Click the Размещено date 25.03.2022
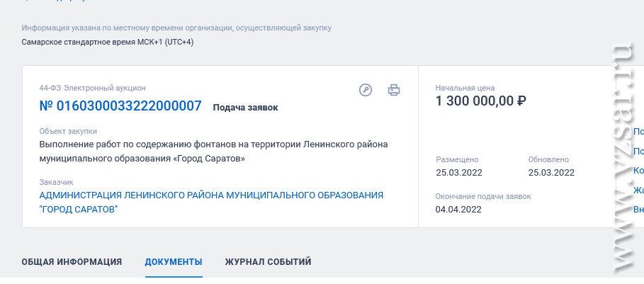The height and width of the screenshot is (284, 644). point(459,173)
